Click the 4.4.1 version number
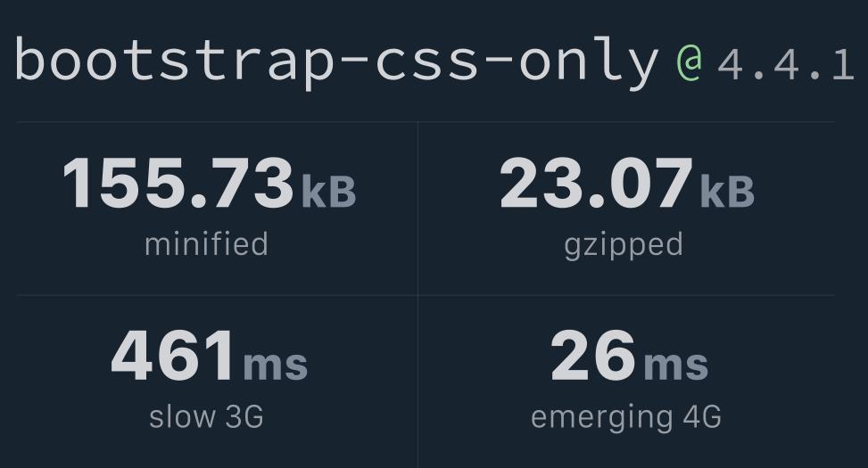Viewport: 868px width, 468px height. (x=786, y=65)
